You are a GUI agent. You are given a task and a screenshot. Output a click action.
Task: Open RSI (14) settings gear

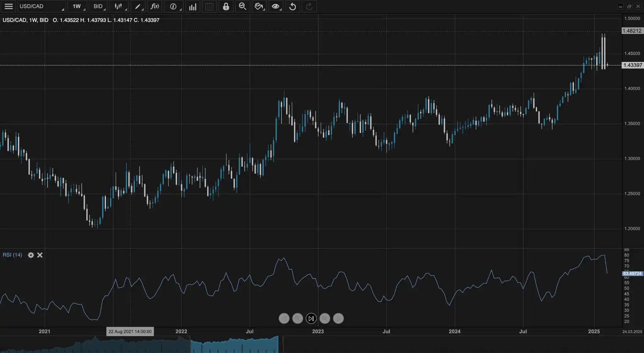31,255
